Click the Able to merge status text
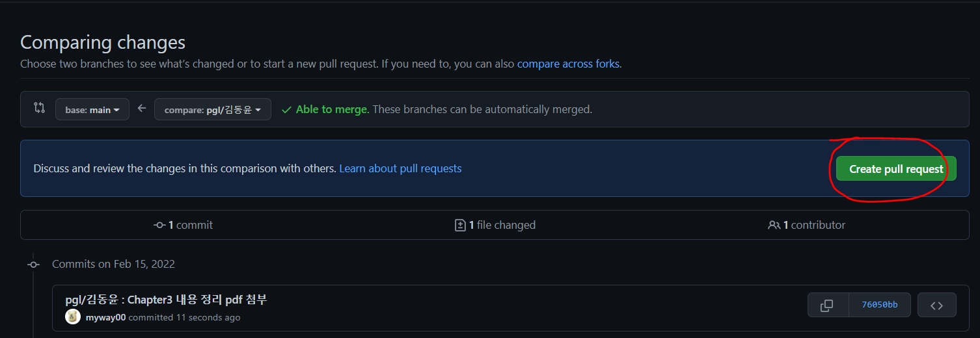The image size is (980, 338). point(333,109)
